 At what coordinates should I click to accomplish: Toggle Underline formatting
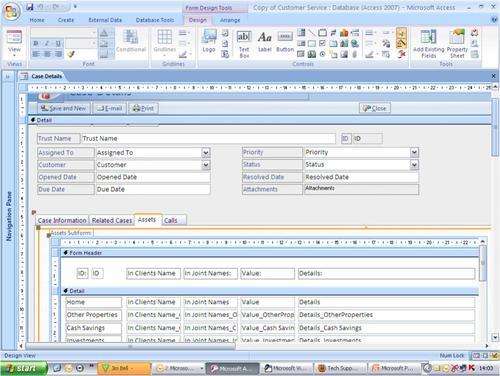(58, 43)
